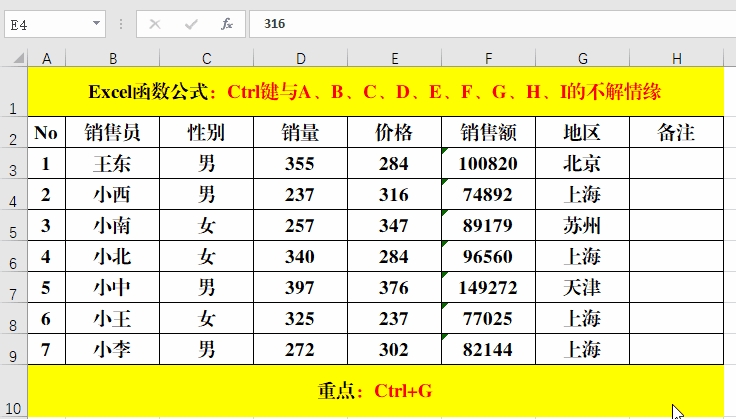Select the sales cell 272

(x=300, y=349)
